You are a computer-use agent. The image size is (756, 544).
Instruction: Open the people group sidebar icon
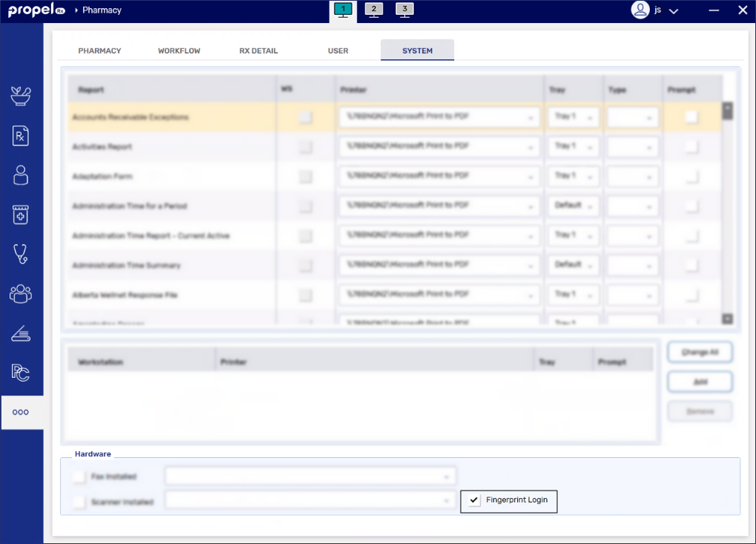point(21,293)
